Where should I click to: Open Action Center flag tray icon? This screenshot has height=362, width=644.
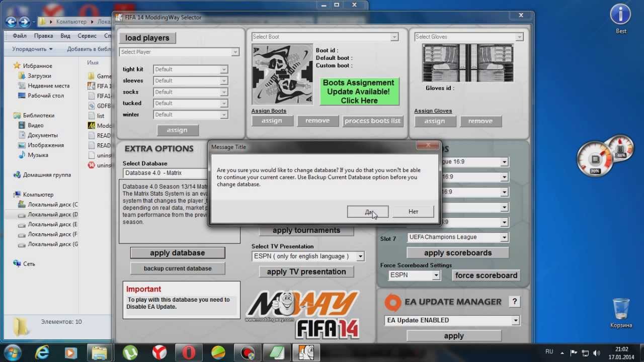tap(573, 352)
